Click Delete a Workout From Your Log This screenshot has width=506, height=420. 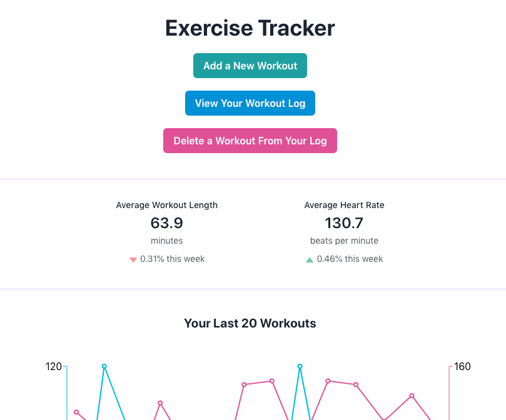250,140
